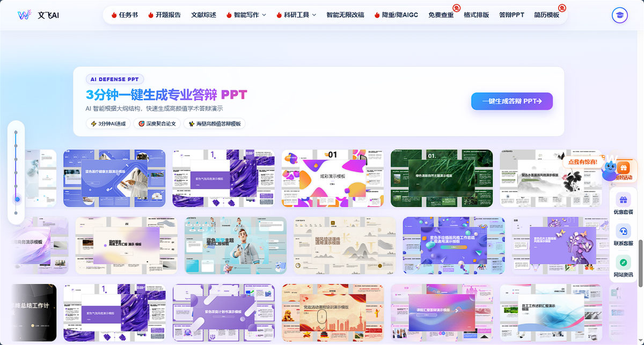Click the AI 智能根据大纲结构 description text
The image size is (644, 345).
pyautogui.click(x=154, y=109)
